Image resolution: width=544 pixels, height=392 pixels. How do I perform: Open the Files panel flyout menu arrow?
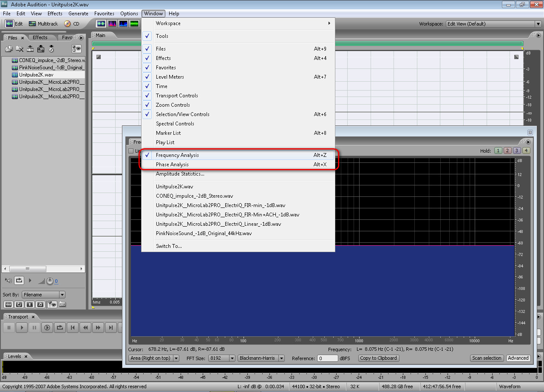[x=81, y=38]
